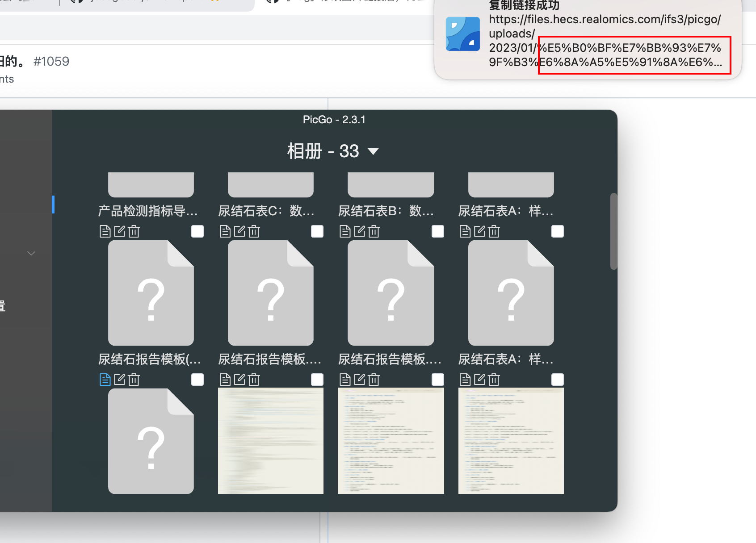Delete the 产品检测指标导 item
Viewport: 756px width, 543px height.
pos(134,231)
